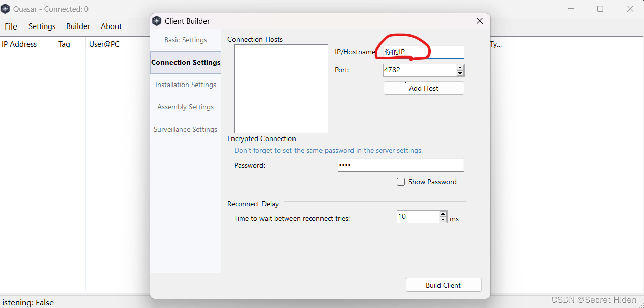This screenshot has height=308, width=644.
Task: Show the Surveillance Settings tab
Action: tap(186, 129)
